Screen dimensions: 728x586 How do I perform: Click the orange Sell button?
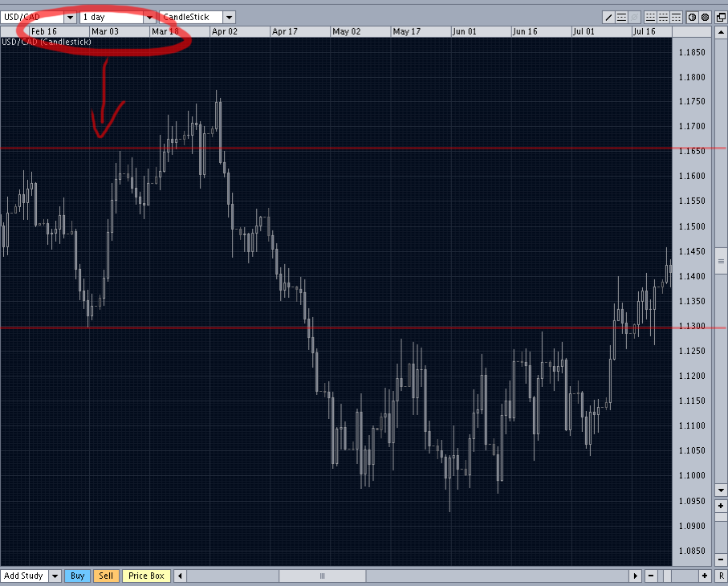[106, 576]
